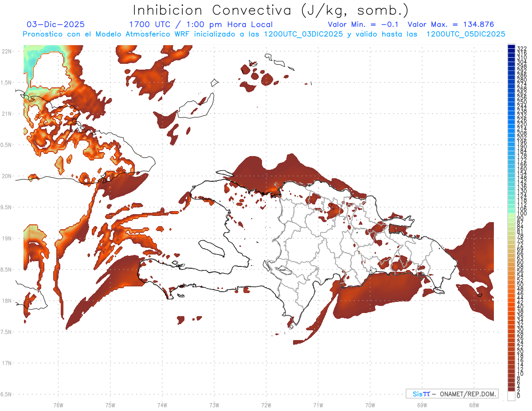Click the "19N" latitude label
The image size is (532, 411).
(x=7, y=238)
